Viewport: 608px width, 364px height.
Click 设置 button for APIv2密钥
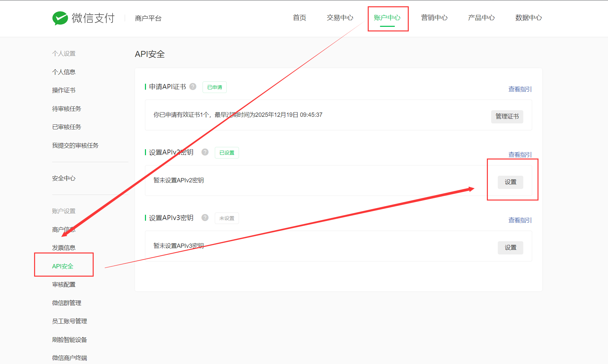510,182
